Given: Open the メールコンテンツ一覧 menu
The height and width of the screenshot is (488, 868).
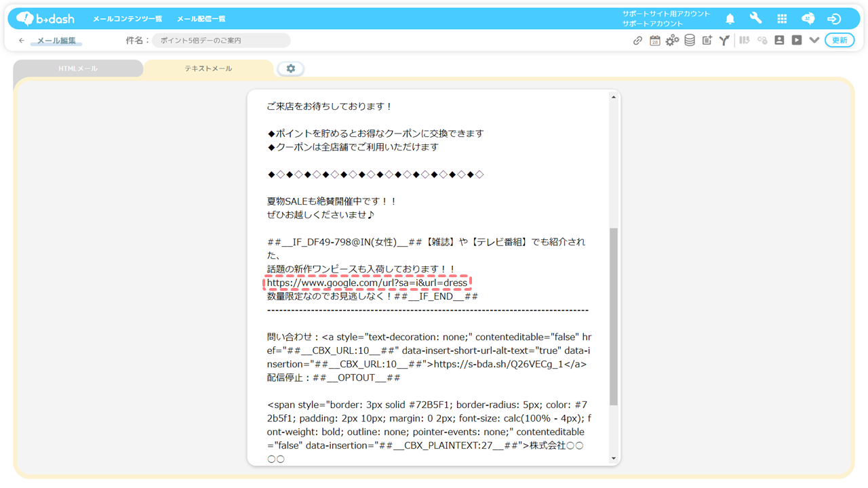Looking at the screenshot, I should tap(127, 19).
